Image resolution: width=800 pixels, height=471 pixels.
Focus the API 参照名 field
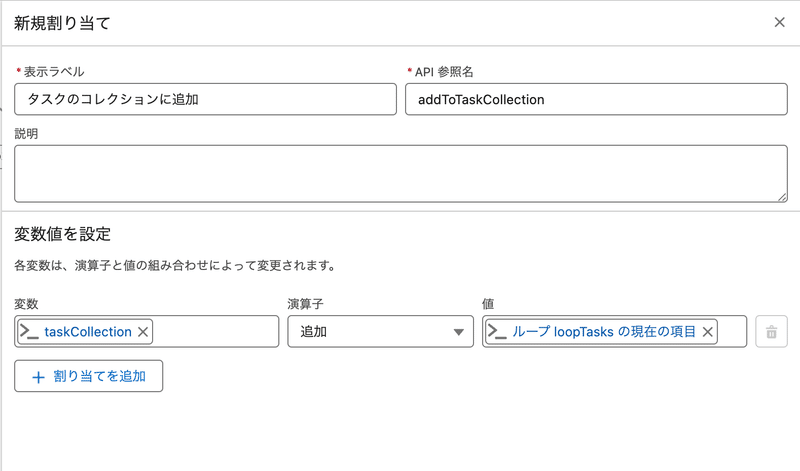[596, 99]
